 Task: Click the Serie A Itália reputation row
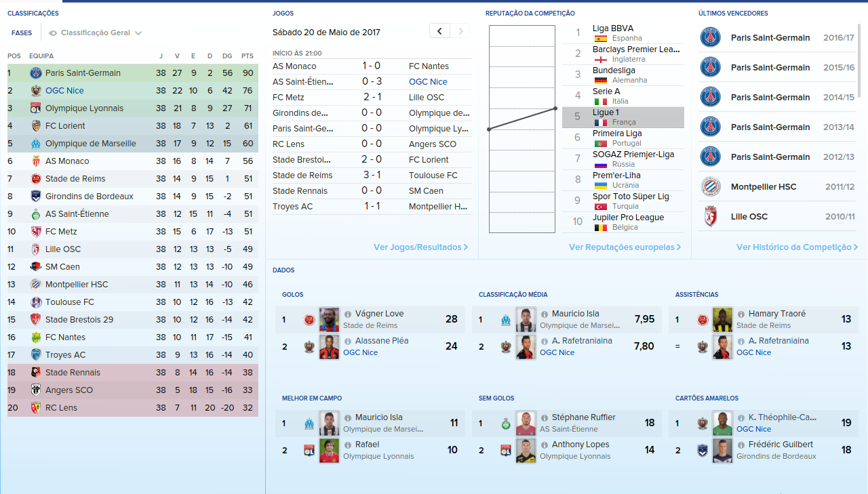coord(623,96)
